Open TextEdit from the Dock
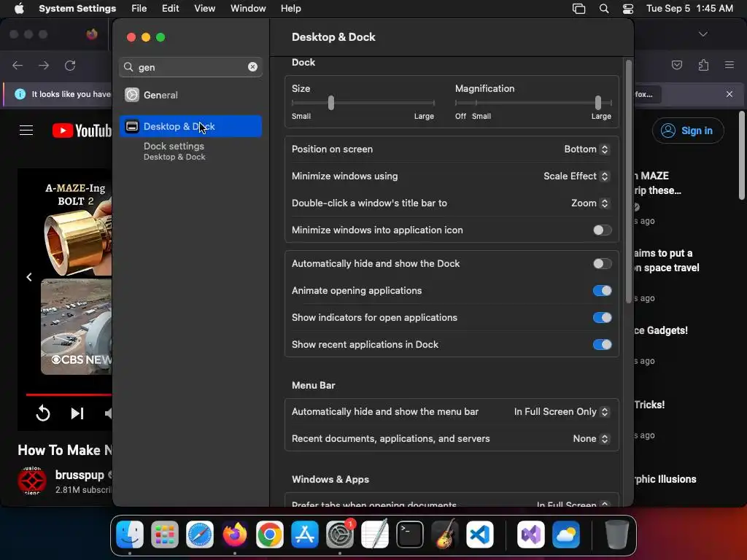Viewport: 747px width, 560px height. pyautogui.click(x=375, y=534)
